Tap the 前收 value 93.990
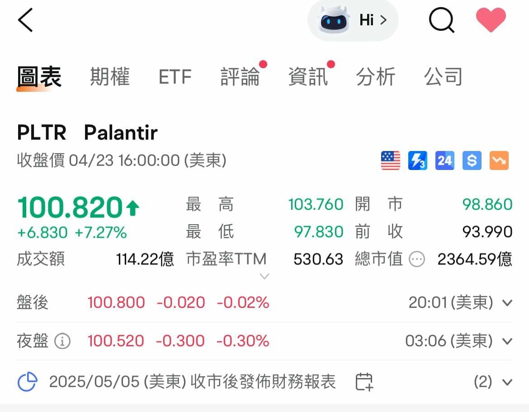The image size is (529, 420). 487,232
